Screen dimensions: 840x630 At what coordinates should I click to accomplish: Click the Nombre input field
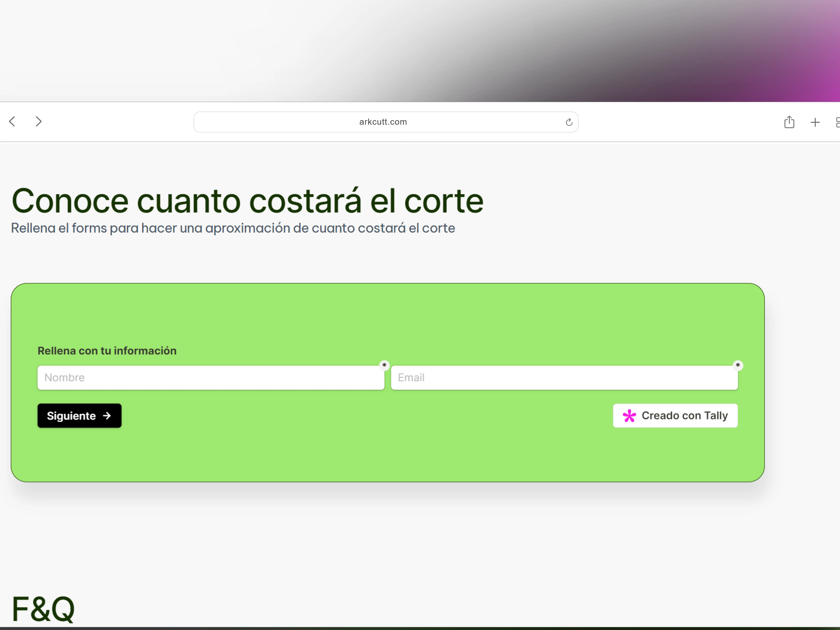211,377
